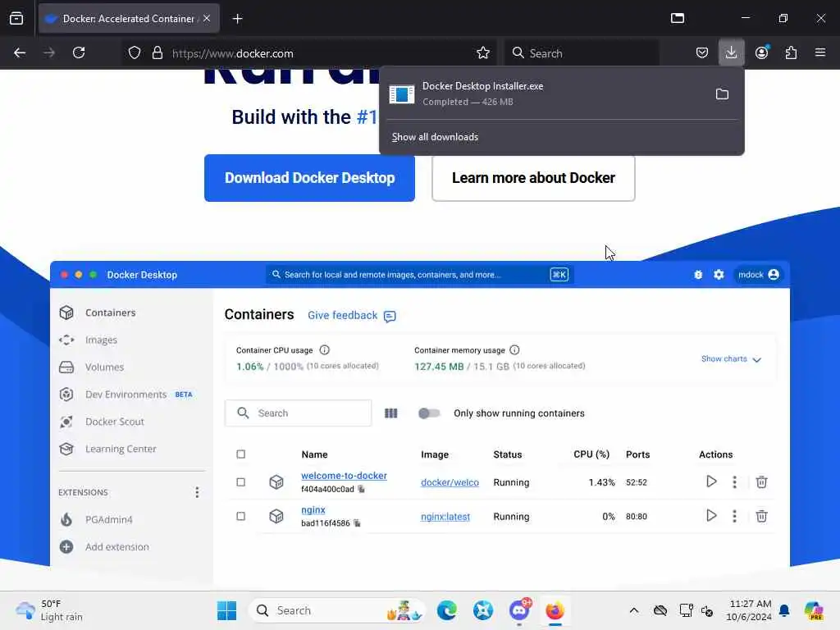Image resolution: width=840 pixels, height=630 pixels.
Task: Show Docker installer in its folder
Action: [x=722, y=94]
